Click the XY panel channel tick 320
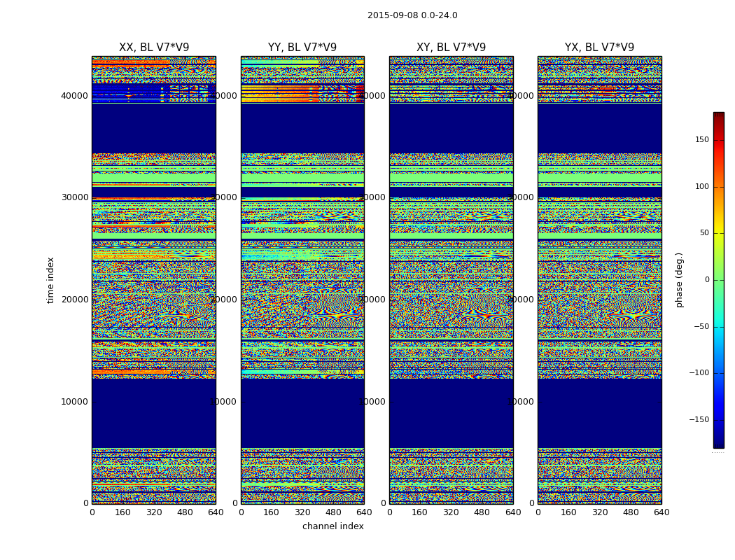Viewport: 735px width, 560px height. tap(451, 512)
